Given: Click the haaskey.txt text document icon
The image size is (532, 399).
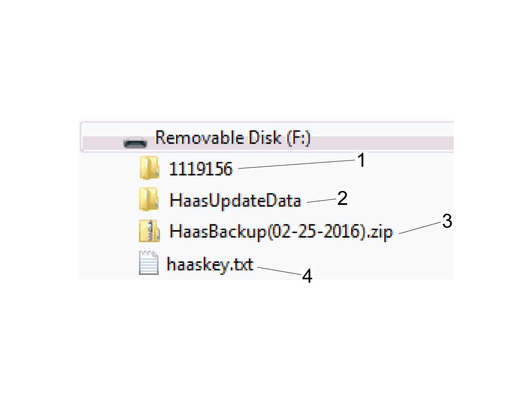Looking at the screenshot, I should [x=149, y=263].
